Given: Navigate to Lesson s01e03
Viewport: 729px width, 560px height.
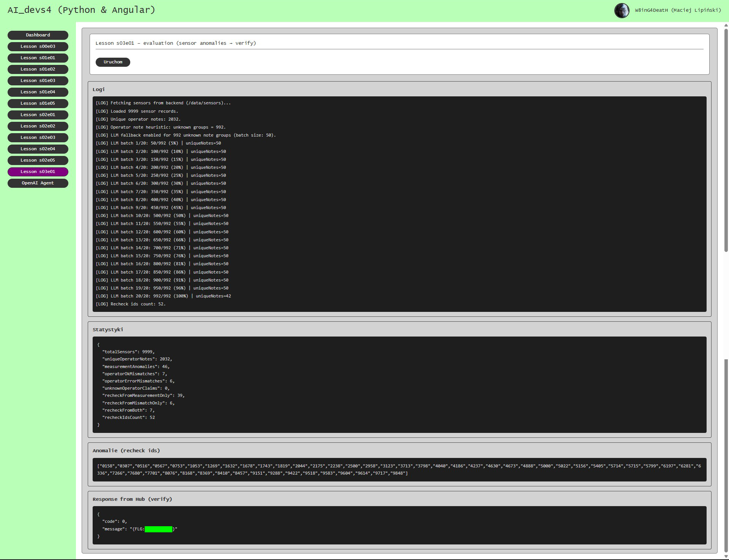Looking at the screenshot, I should 38,80.
